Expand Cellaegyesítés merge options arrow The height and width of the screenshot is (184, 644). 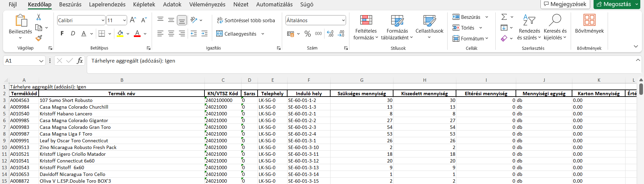pyautogui.click(x=263, y=34)
